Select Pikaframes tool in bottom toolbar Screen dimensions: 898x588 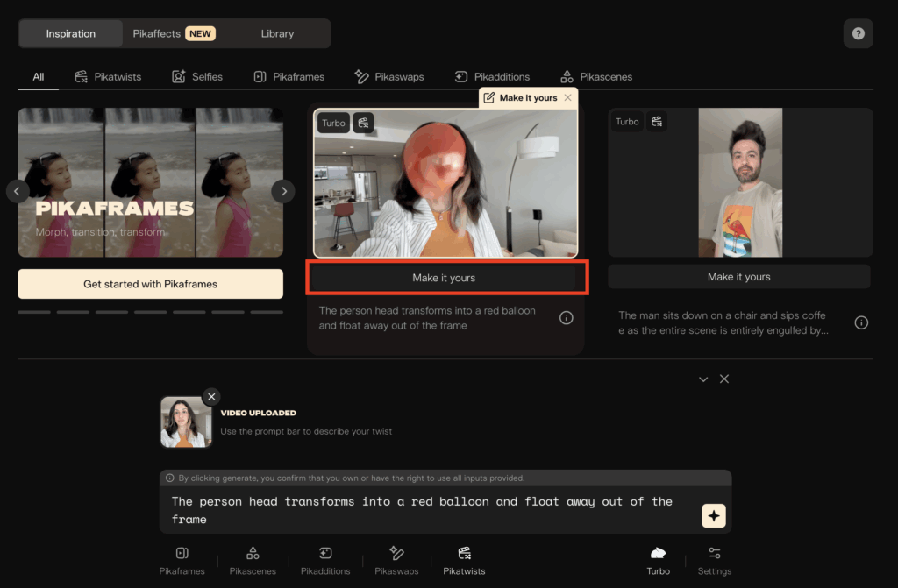[182, 560]
